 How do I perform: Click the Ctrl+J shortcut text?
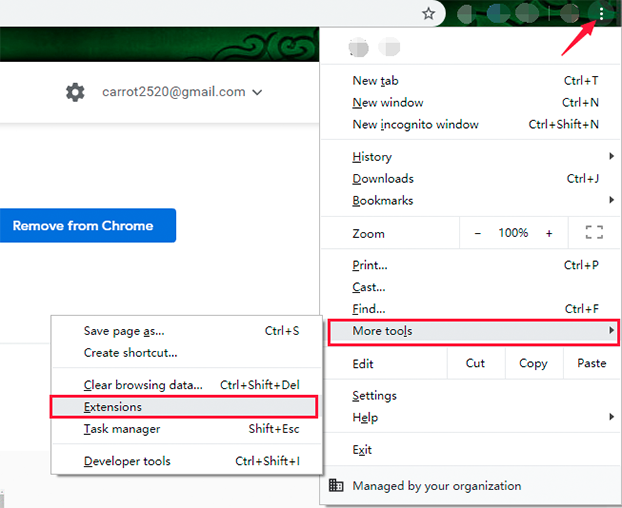point(583,178)
